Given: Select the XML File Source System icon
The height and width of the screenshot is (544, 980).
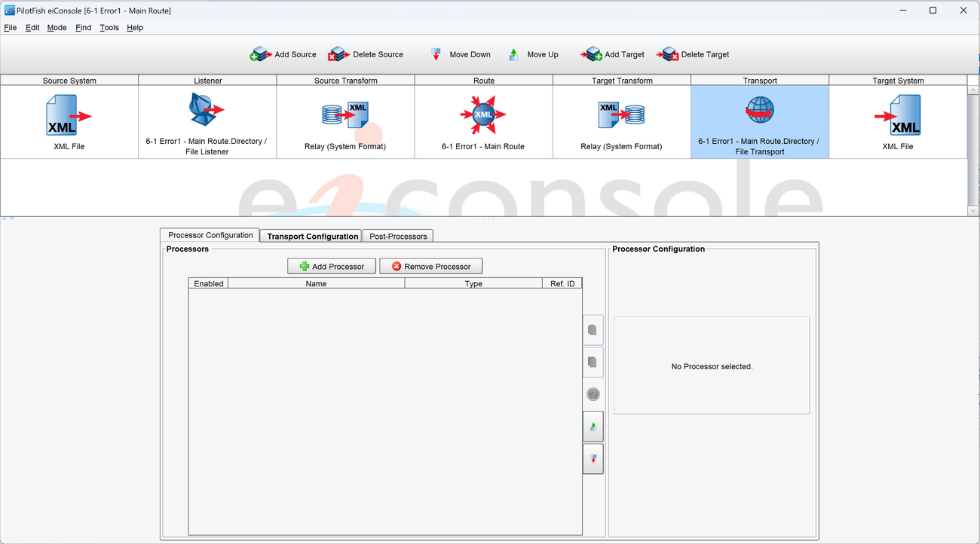Looking at the screenshot, I should click(69, 116).
